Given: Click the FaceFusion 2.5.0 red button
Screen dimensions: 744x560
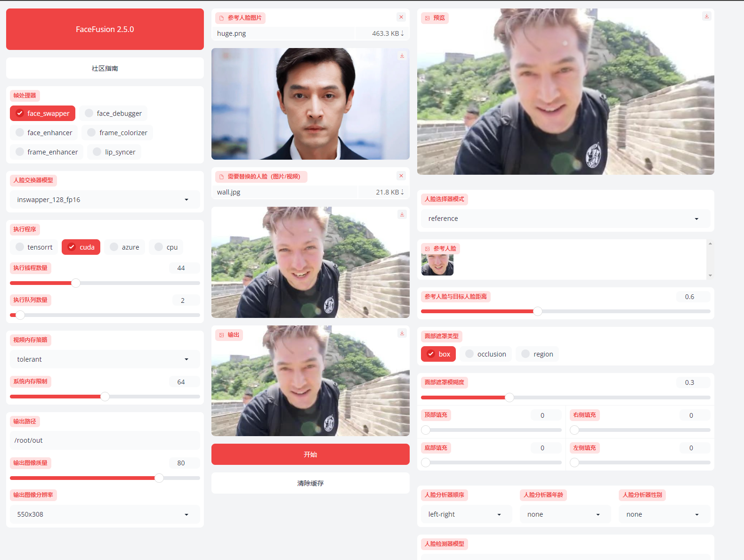Looking at the screenshot, I should (105, 29).
